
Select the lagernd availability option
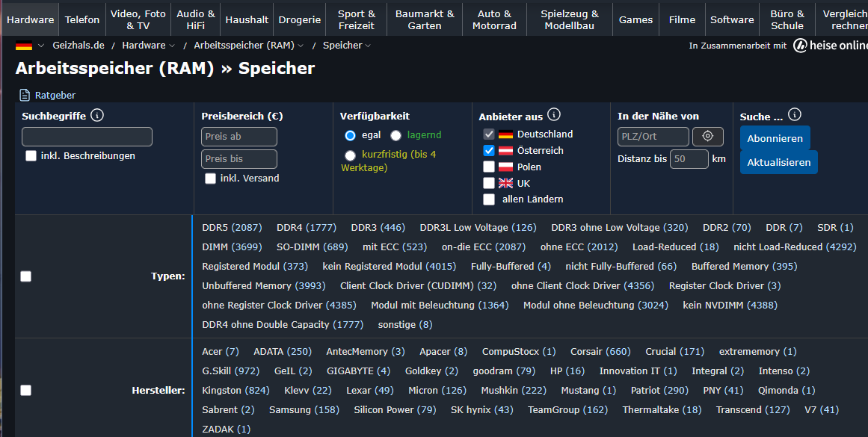click(395, 135)
